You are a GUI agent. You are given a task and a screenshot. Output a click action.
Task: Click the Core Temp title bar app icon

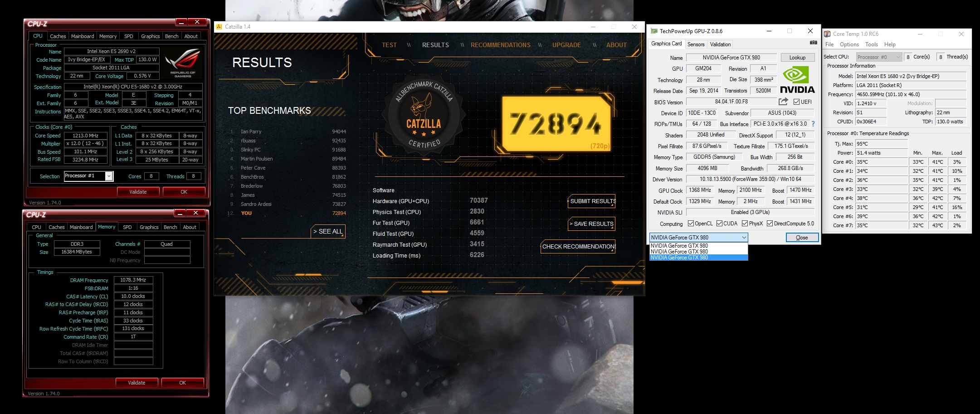[827, 34]
